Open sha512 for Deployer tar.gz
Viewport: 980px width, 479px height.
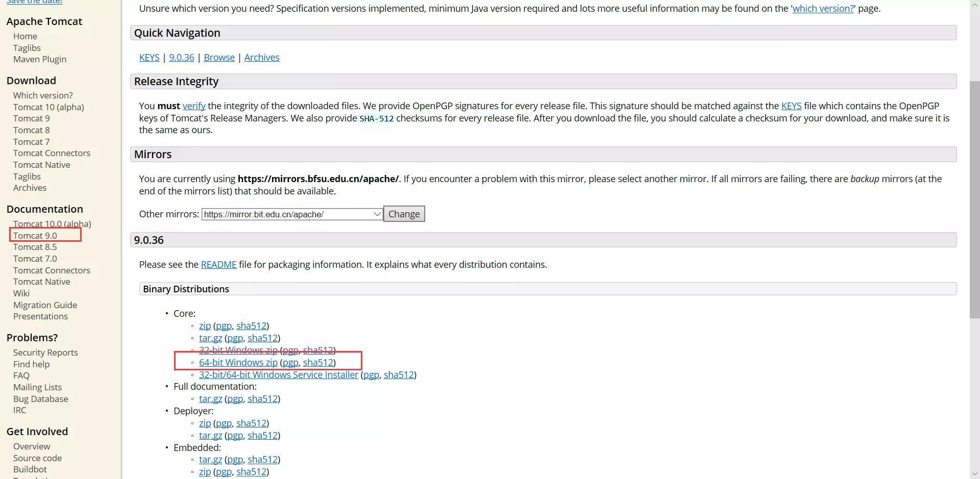point(263,436)
